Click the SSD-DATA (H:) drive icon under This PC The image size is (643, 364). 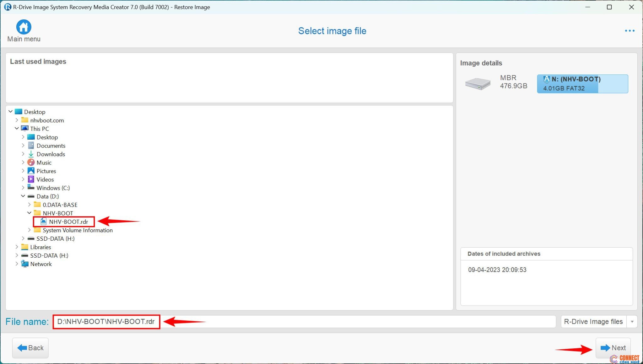(x=31, y=239)
